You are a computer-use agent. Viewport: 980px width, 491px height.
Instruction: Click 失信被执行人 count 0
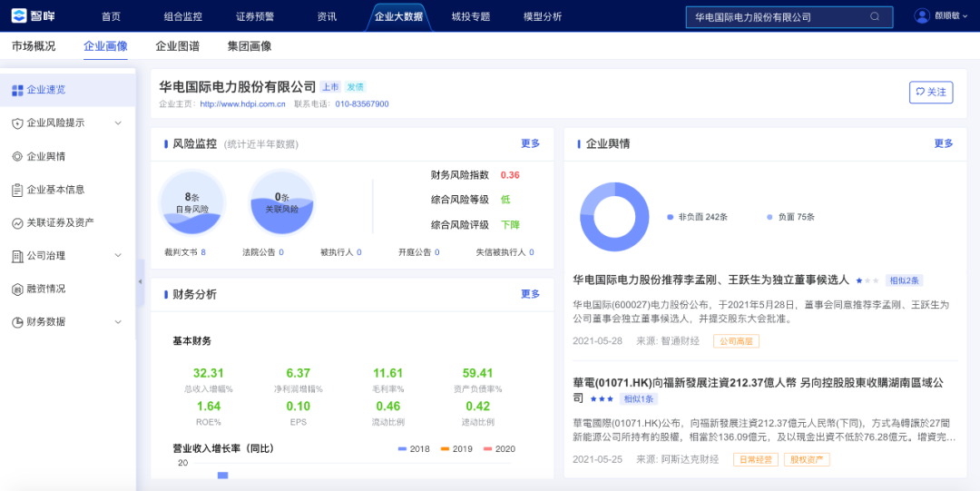point(531,252)
